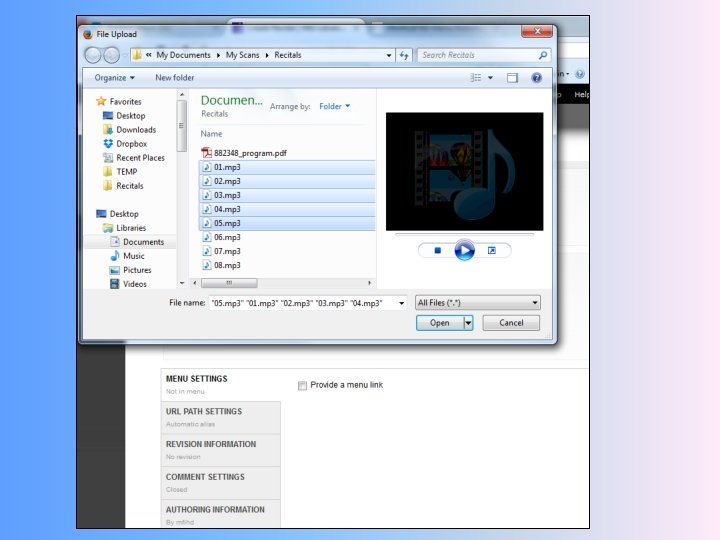
Task: Open the Organize dropdown menu
Action: point(114,78)
